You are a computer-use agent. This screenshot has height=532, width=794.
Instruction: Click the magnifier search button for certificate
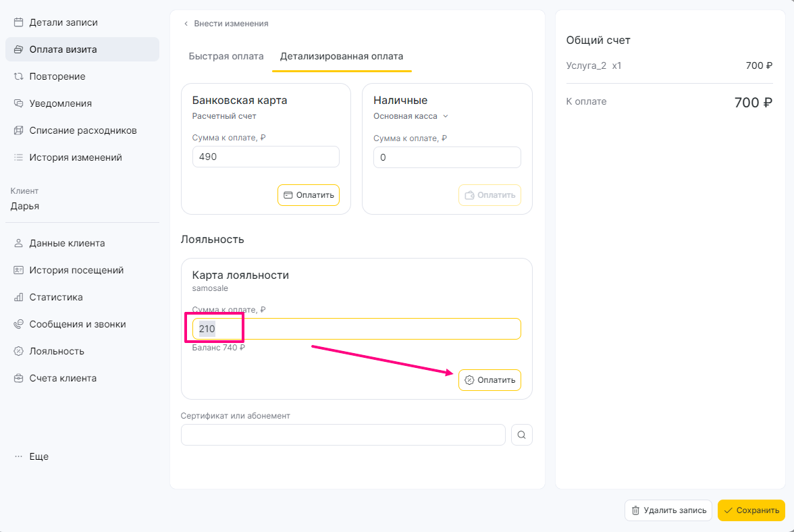click(521, 435)
